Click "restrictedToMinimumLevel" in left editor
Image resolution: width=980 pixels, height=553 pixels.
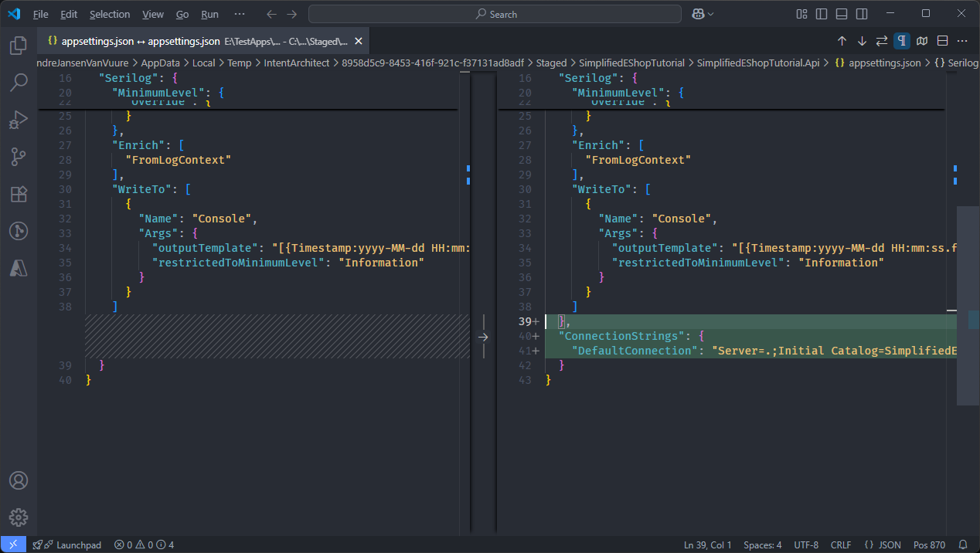click(x=237, y=263)
